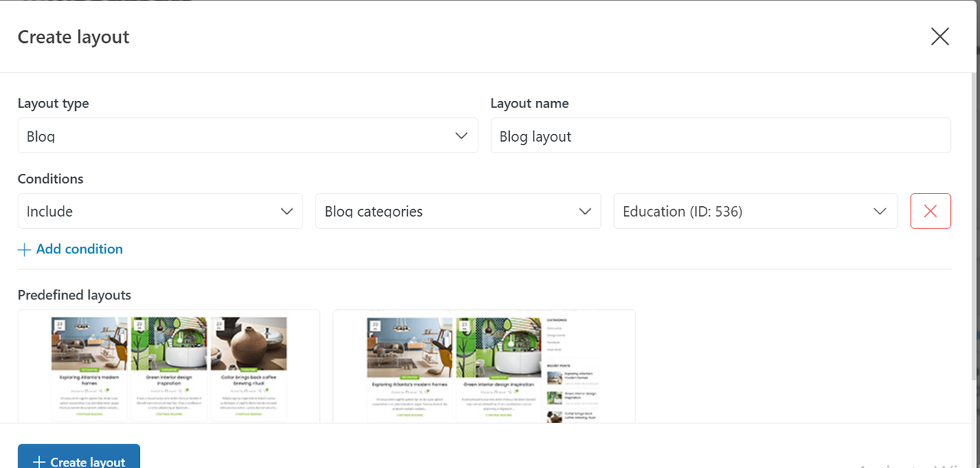Viewport: 980px width, 468px height.
Task: Remove the condition with red X
Action: pyautogui.click(x=930, y=211)
